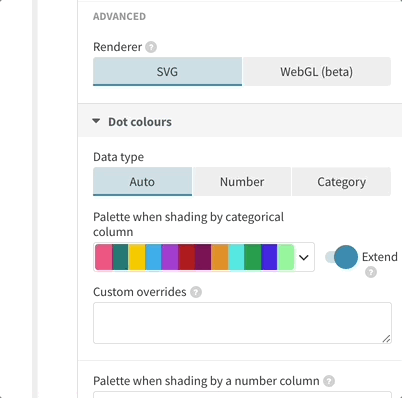Select the WebGL (beta) renderer option
The width and height of the screenshot is (402, 398).
(317, 72)
